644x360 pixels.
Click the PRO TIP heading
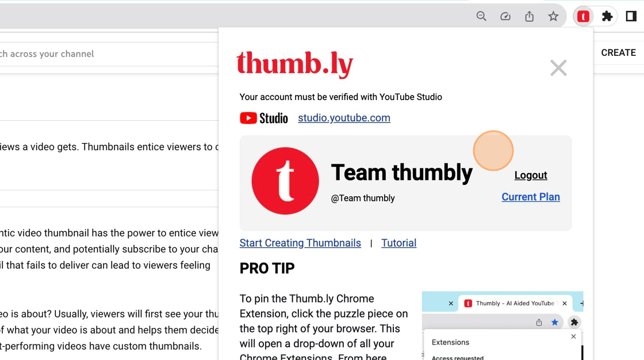tap(267, 269)
